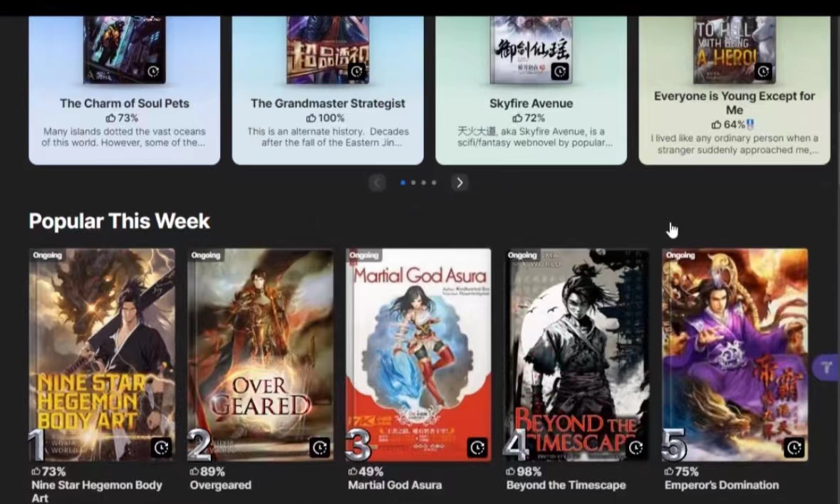Click the previous carousel arrow

(x=377, y=182)
